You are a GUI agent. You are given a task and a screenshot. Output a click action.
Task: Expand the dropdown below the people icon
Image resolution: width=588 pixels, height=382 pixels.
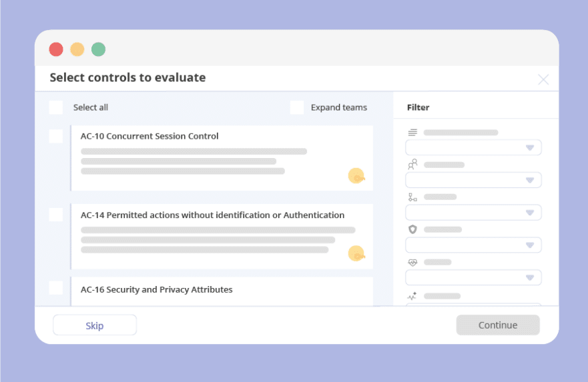tap(473, 180)
